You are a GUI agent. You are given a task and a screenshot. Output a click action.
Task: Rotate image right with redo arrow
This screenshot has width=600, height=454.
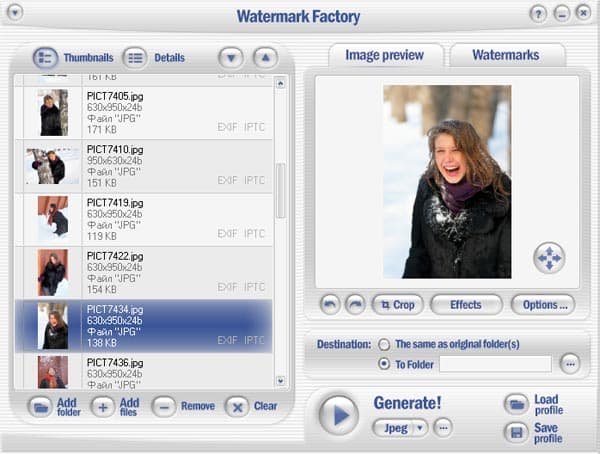(x=355, y=305)
